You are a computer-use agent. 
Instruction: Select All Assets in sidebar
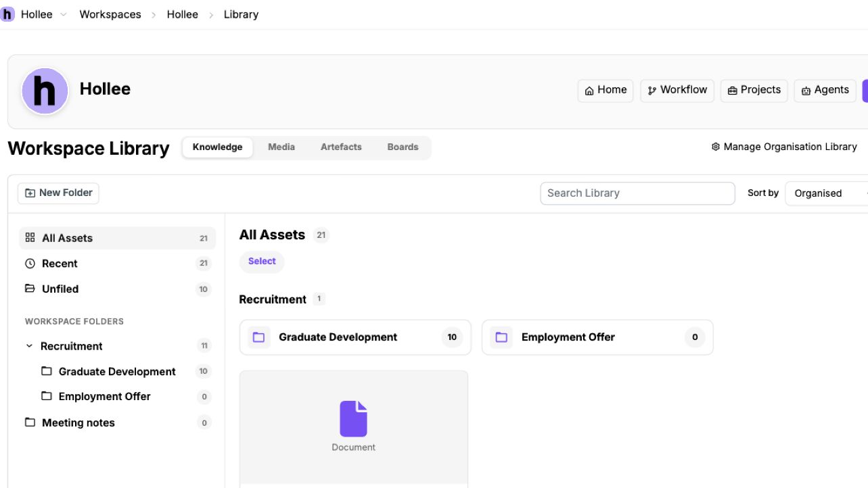point(117,238)
